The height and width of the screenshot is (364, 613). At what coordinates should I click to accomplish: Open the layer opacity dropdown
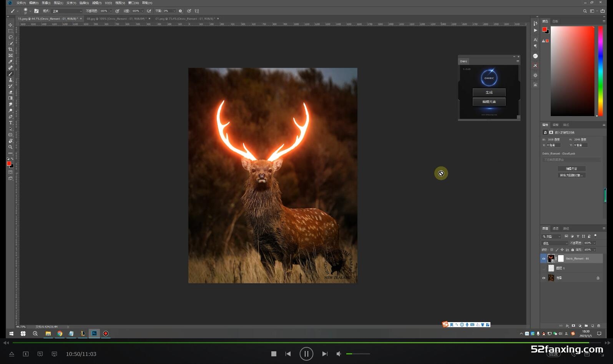(595, 243)
